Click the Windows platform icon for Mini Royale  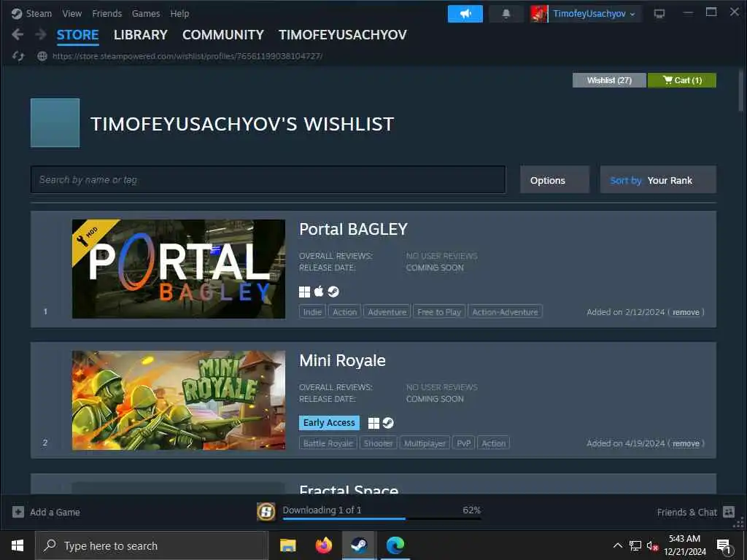374,423
